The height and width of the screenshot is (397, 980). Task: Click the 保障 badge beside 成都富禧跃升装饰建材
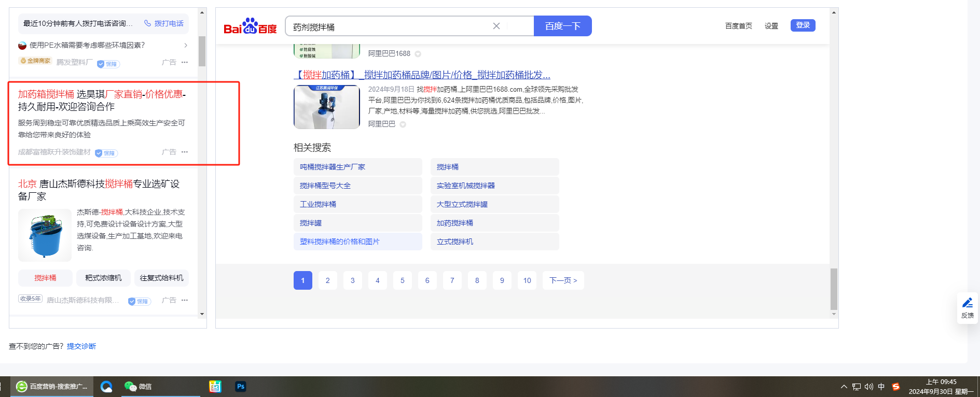coord(106,153)
